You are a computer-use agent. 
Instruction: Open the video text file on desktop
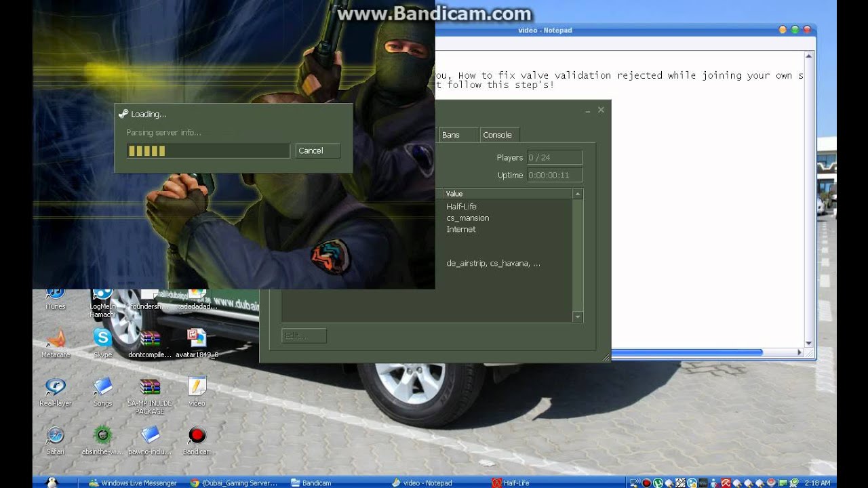coord(197,392)
